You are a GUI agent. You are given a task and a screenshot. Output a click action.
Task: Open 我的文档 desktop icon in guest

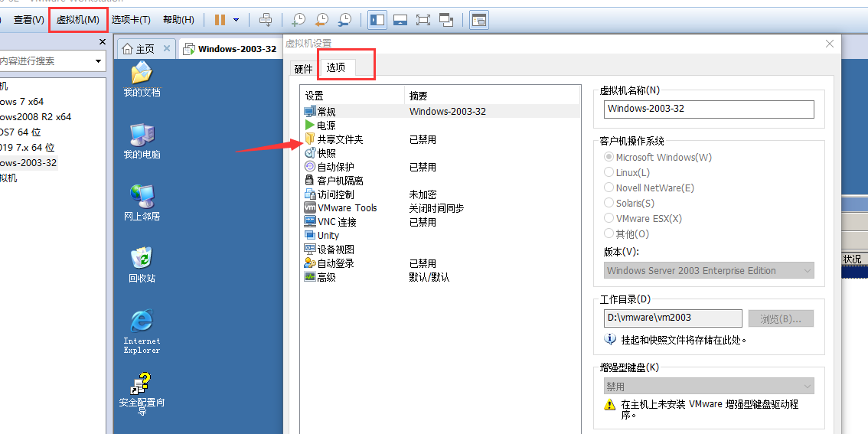point(142,80)
